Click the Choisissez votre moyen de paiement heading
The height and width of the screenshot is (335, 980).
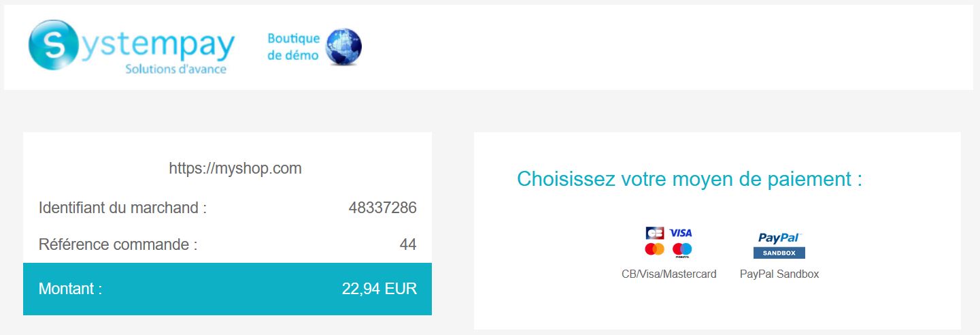690,179
